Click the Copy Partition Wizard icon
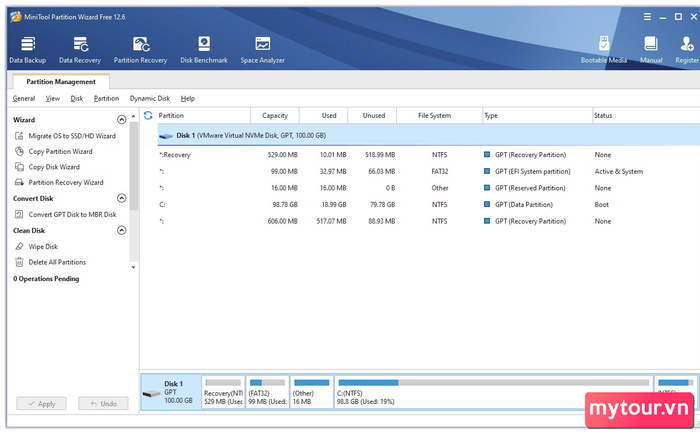Viewport: 700px width, 436px height. pyautogui.click(x=19, y=151)
